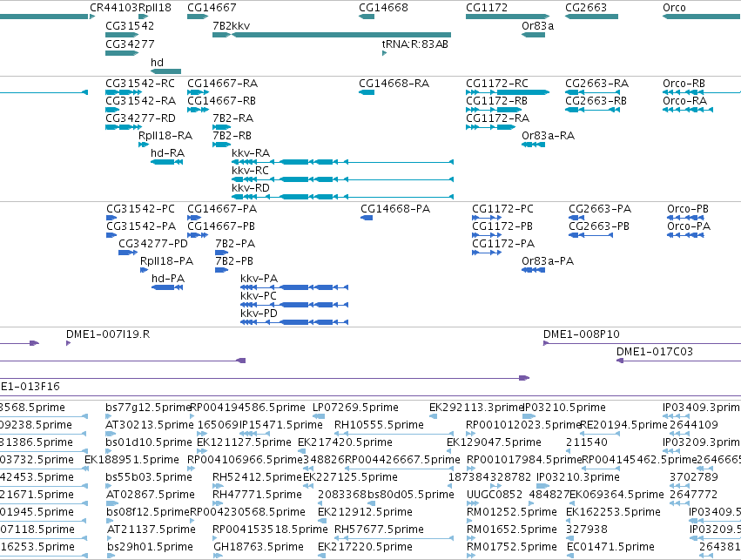Click the Orco gene label

(674, 8)
